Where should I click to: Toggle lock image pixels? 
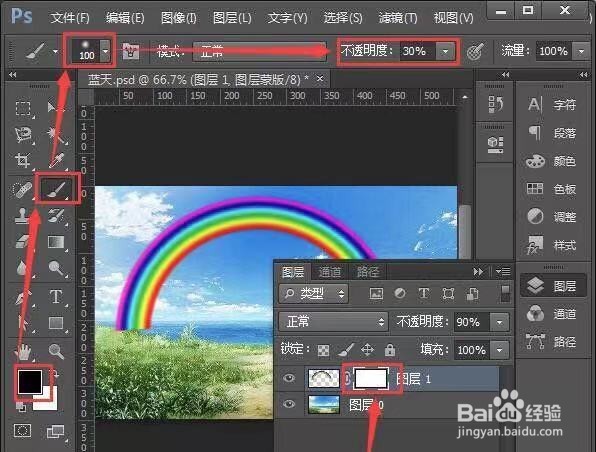(346, 349)
